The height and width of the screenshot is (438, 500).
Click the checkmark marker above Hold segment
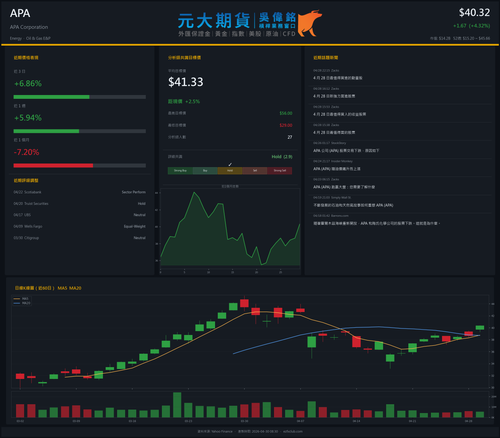230,164
